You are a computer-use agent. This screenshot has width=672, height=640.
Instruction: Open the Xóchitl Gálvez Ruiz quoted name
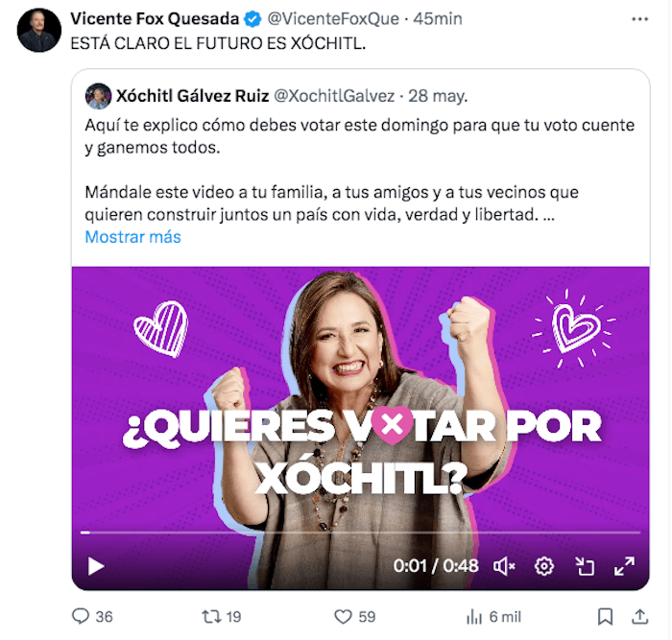pyautogui.click(x=192, y=96)
